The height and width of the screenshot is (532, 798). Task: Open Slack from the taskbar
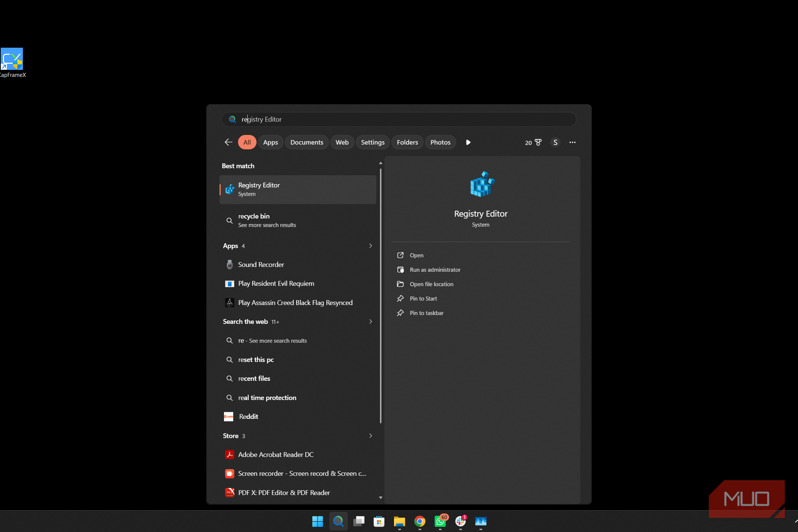461,521
